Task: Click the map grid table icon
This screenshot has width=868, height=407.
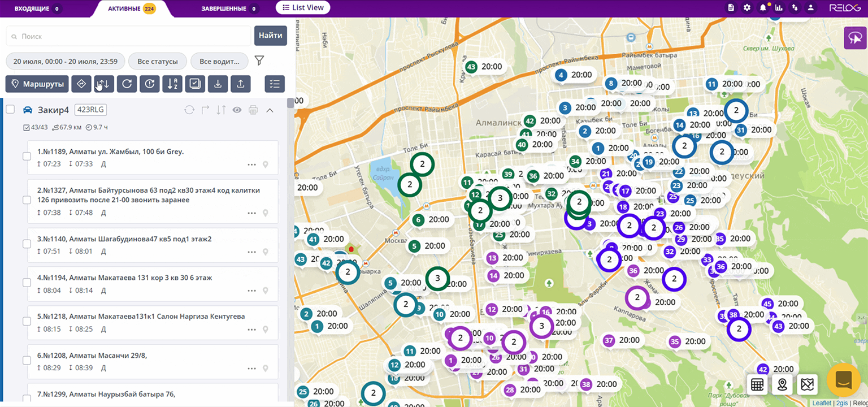Action: tap(757, 385)
